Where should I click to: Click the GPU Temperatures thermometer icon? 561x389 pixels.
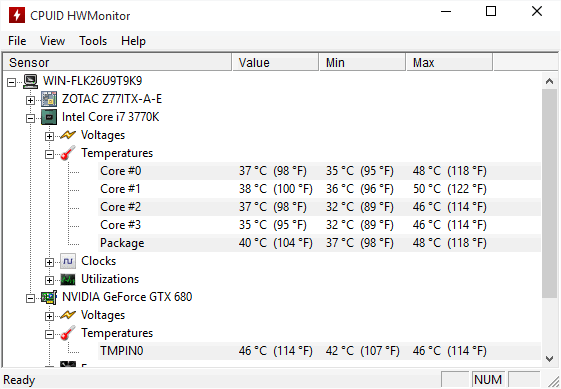[68, 333]
